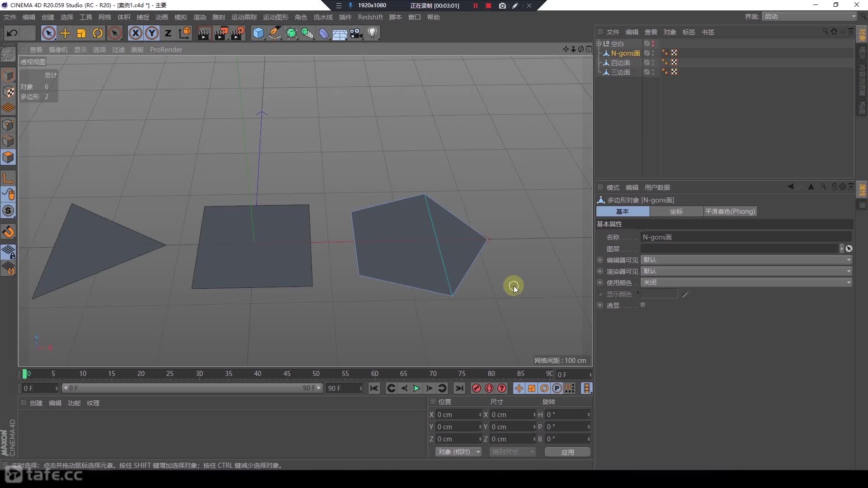The image size is (868, 488).
Task: Open the viewport ProRender menu
Action: click(x=166, y=50)
